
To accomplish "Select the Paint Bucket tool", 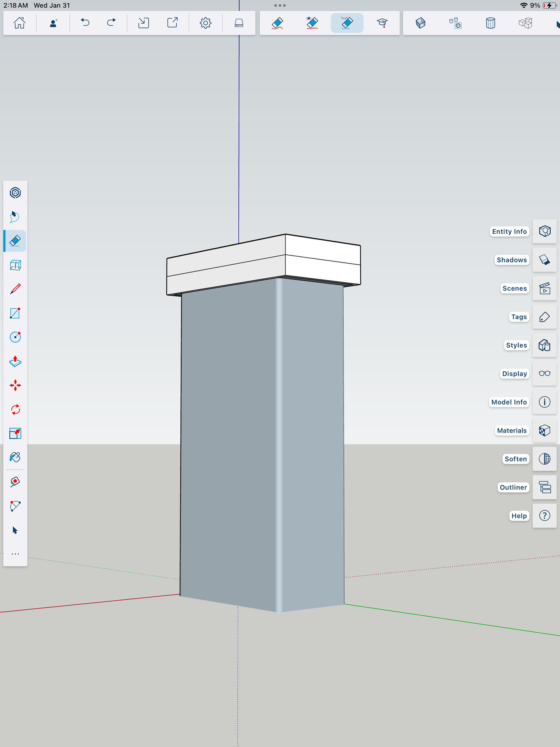I will click(x=15, y=457).
